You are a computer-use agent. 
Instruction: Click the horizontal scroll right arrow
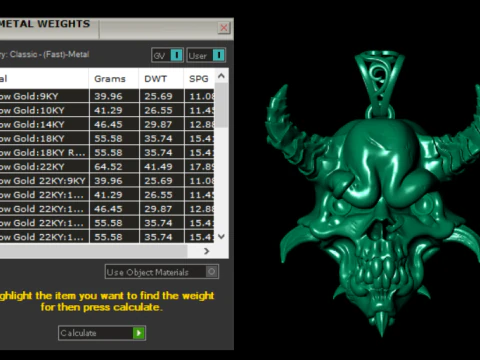(207, 251)
